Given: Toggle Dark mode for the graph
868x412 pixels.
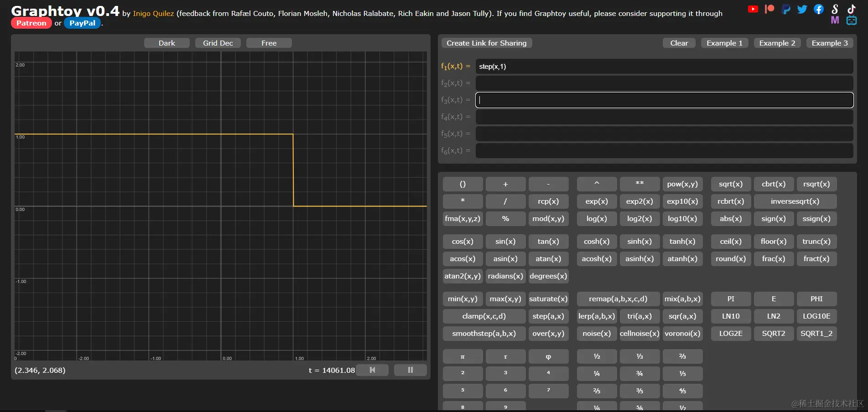Looking at the screenshot, I should [x=166, y=43].
